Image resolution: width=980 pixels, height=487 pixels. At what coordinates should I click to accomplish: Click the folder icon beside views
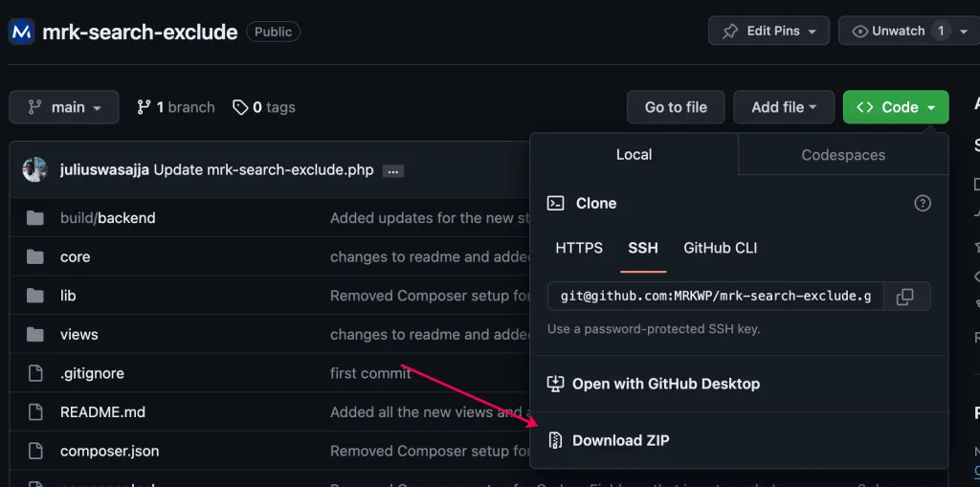35,334
